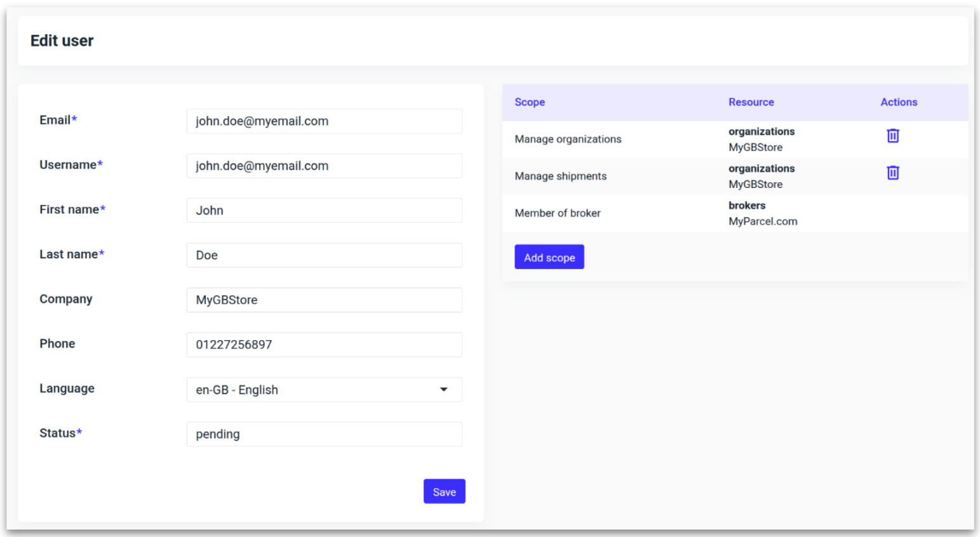Click the Resource column header
This screenshot has height=537, width=980.
pos(751,102)
